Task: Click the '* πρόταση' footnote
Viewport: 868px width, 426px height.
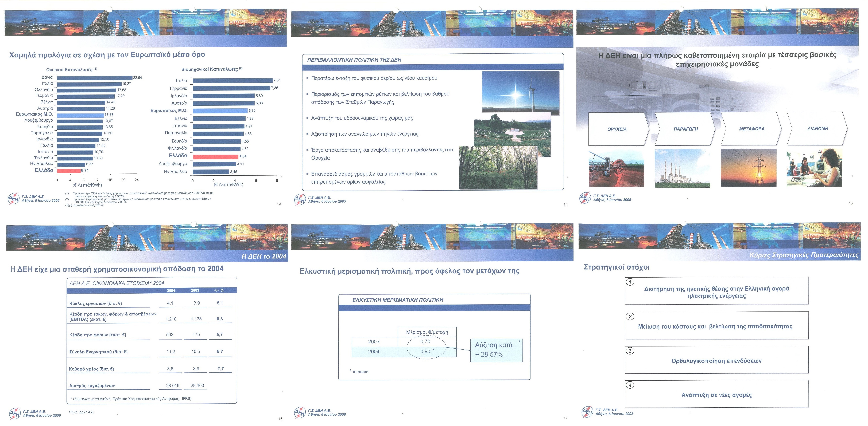Action: (x=359, y=372)
